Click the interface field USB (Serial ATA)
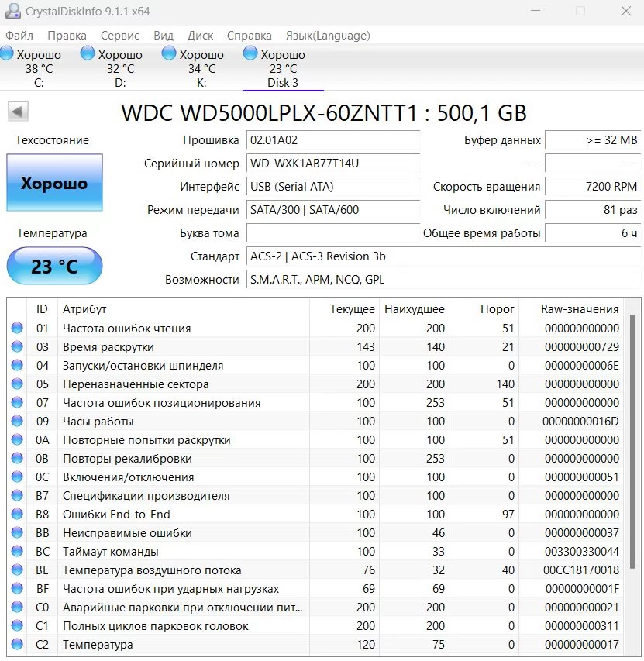The image size is (644, 661). tap(333, 186)
